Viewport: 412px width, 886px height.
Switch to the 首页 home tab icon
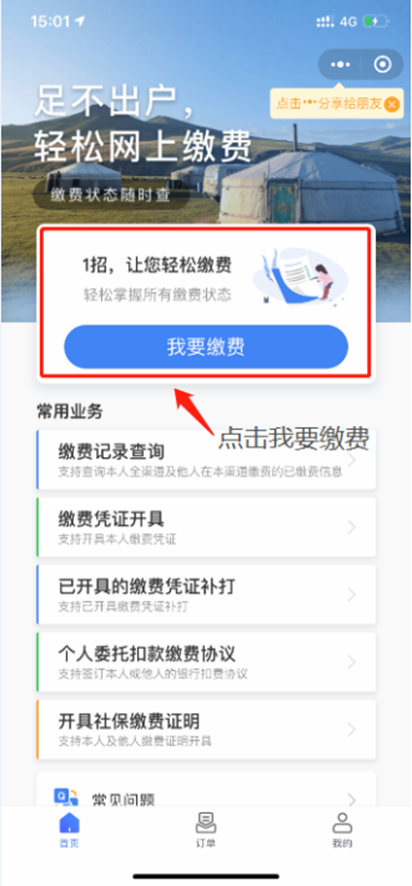coord(70,823)
